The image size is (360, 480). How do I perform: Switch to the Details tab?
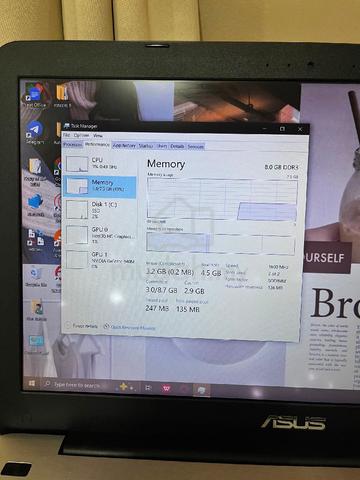(177, 146)
